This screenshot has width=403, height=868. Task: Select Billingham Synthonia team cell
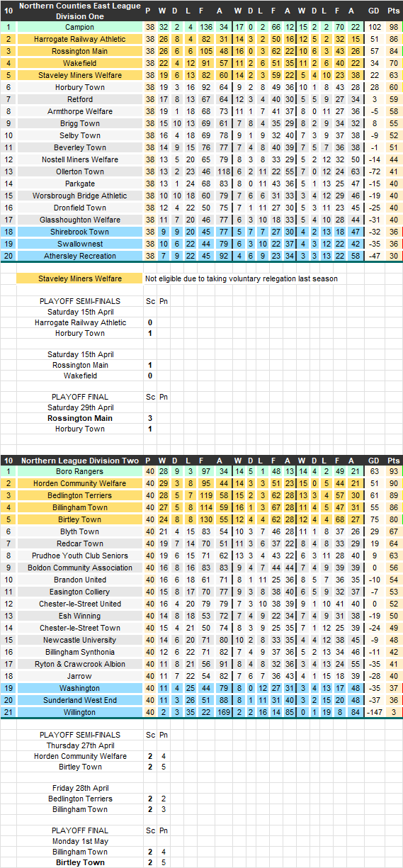click(79, 652)
